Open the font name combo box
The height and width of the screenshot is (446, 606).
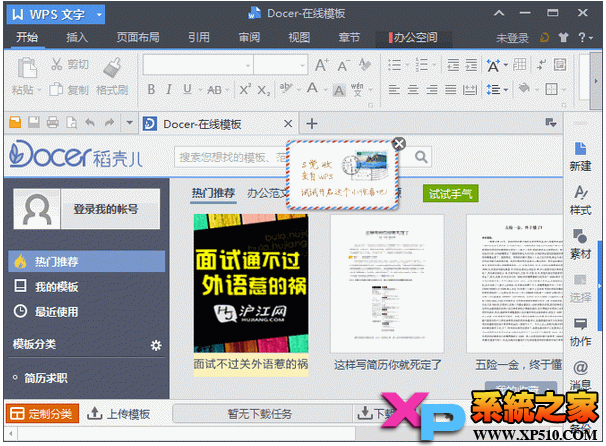tap(198, 65)
